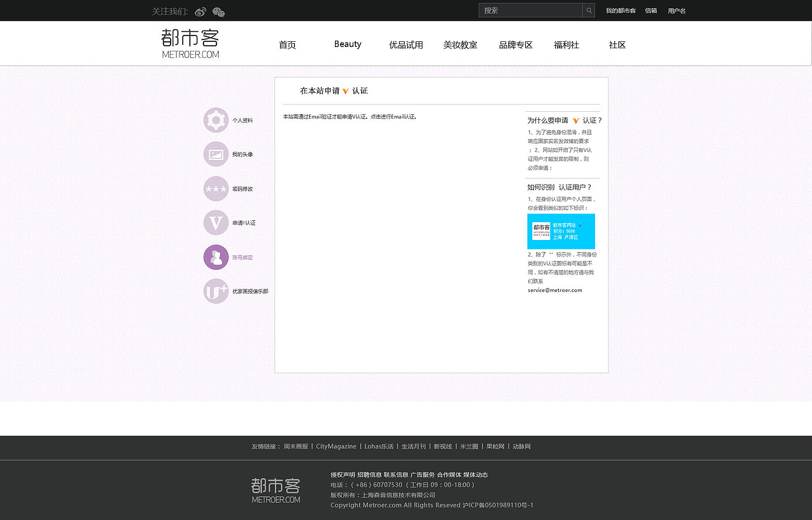Click the 用户名 link
The height and width of the screenshot is (520, 812).
tap(676, 11)
